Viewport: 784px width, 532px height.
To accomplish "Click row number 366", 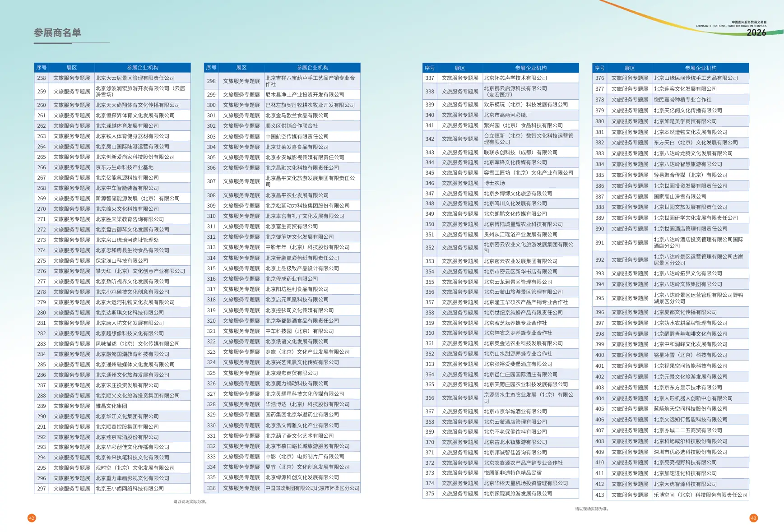I will [x=430, y=398].
